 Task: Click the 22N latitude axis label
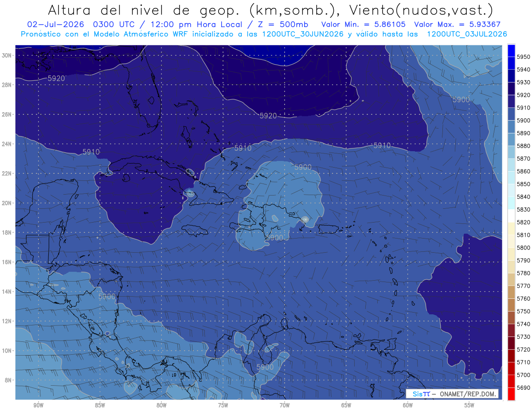7,173
